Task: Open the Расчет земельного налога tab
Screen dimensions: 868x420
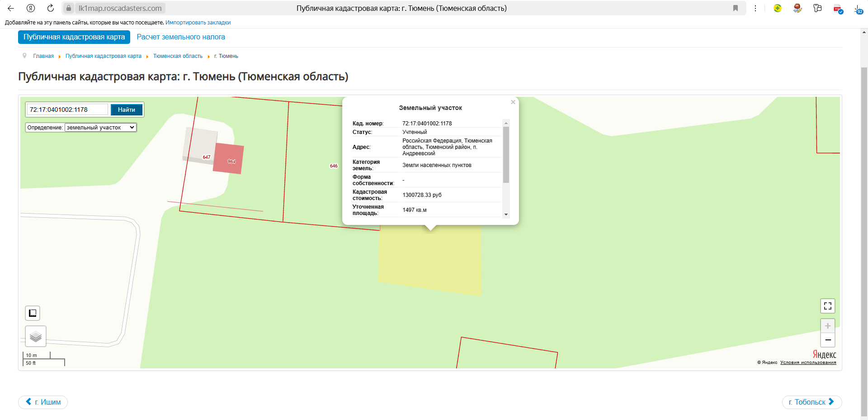Action: point(181,37)
